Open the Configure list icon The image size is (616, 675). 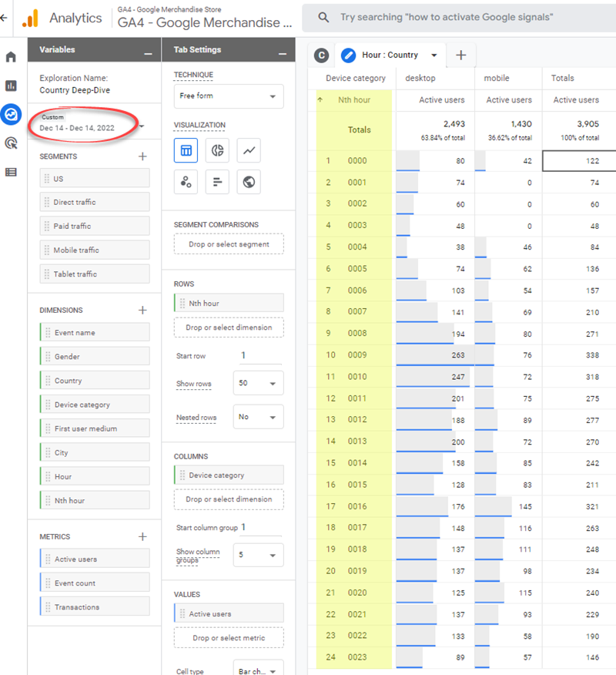click(11, 172)
